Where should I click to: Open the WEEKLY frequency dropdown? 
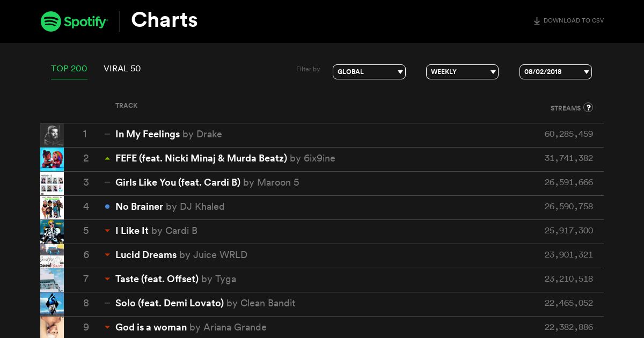462,72
